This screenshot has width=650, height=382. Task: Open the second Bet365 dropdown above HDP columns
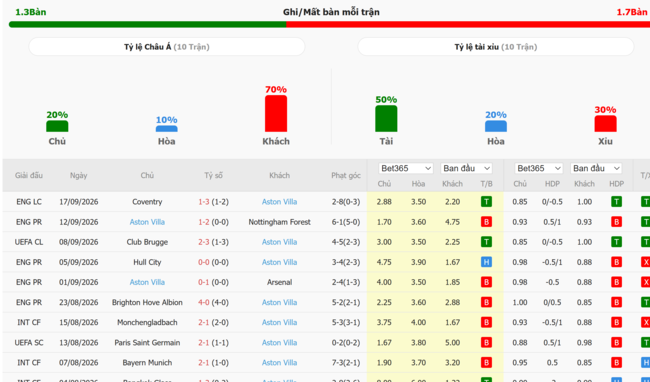538,168
